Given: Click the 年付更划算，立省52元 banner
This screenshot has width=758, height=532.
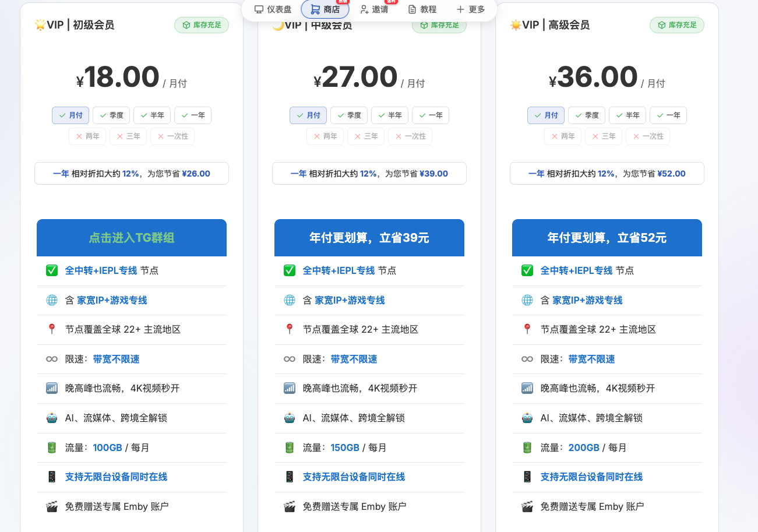Looking at the screenshot, I should (x=607, y=238).
